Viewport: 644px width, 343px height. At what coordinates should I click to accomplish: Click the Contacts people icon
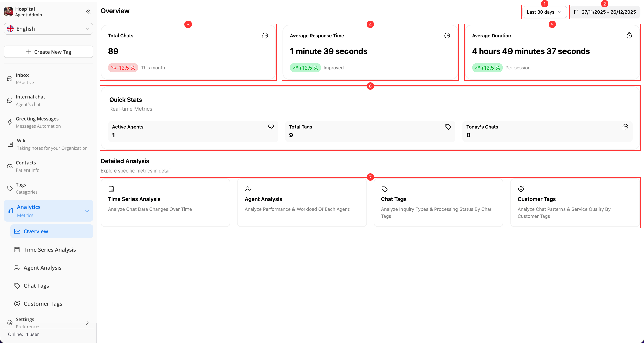[x=10, y=166]
